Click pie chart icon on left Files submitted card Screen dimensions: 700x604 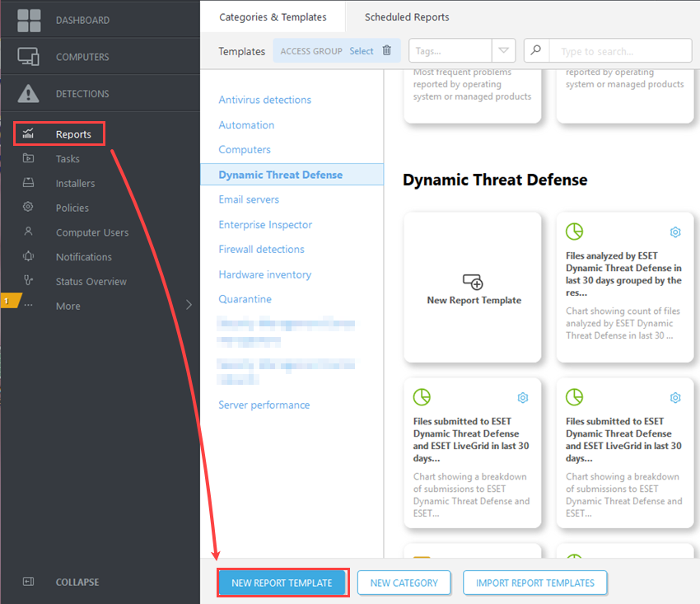[x=422, y=396]
